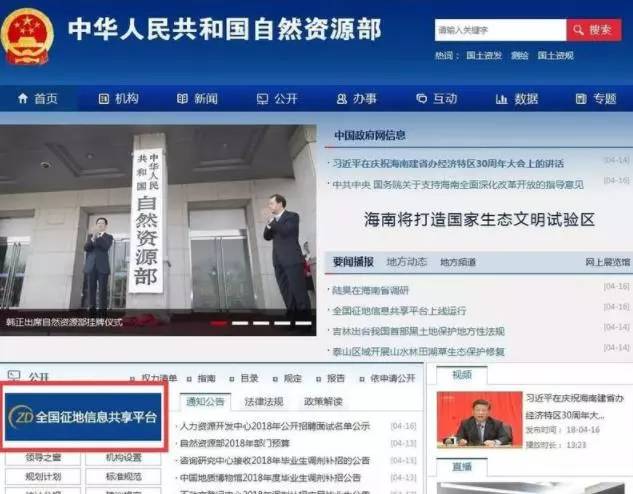Click the slideshow photo of 挂牌仪式
Screen dimensions: 633x494
(158, 230)
